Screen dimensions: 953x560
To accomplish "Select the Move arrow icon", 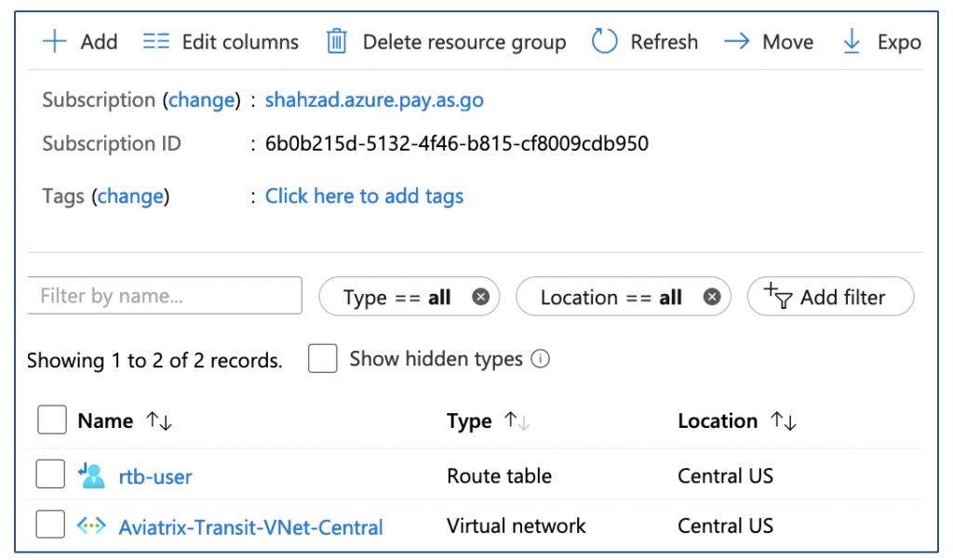I will point(738,41).
